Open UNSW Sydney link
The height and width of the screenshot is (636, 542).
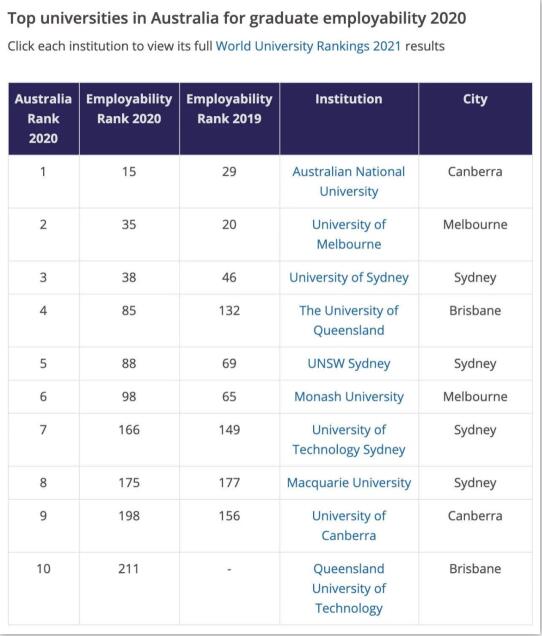(348, 364)
